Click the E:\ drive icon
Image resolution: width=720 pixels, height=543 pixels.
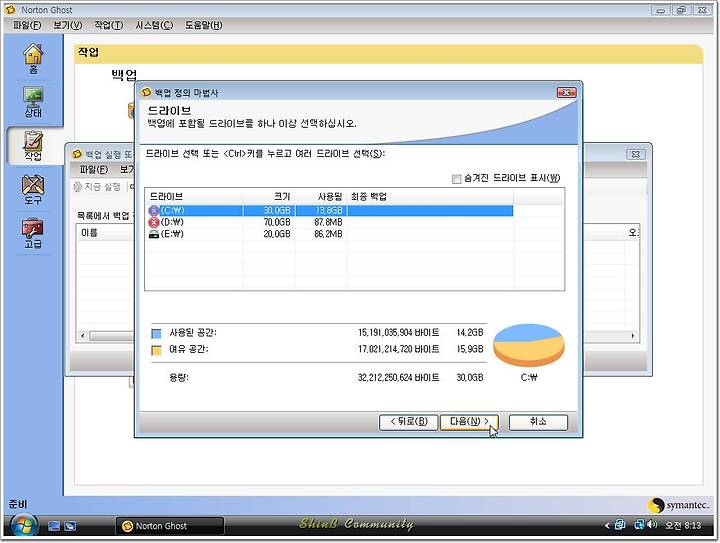154,234
